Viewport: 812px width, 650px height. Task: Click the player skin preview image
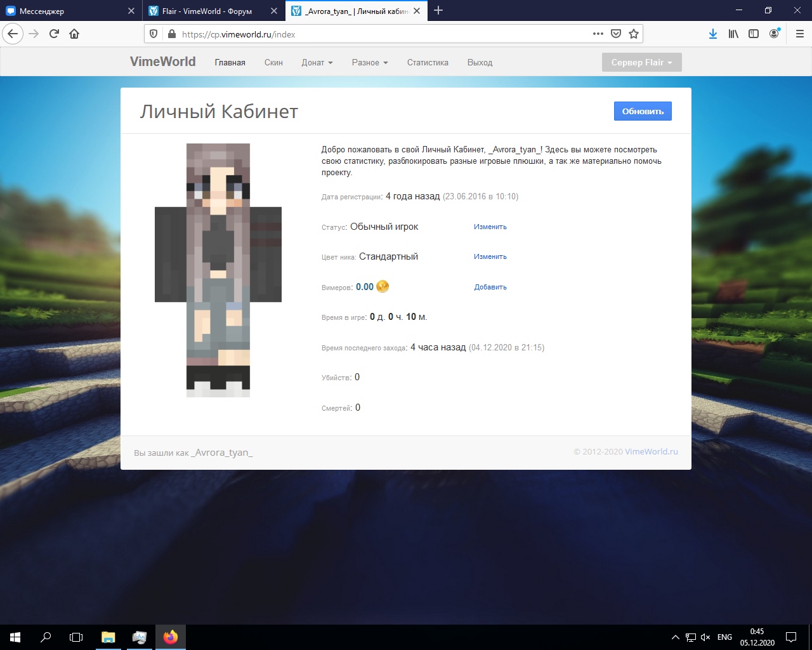click(x=218, y=270)
